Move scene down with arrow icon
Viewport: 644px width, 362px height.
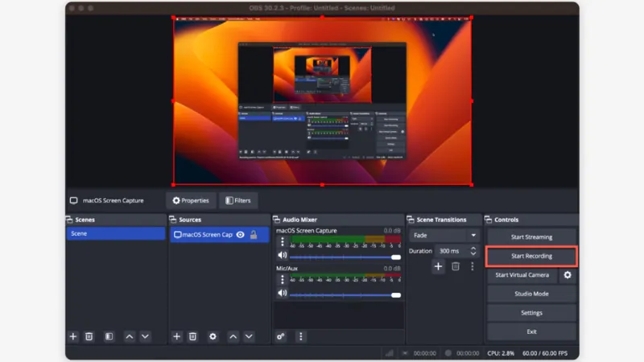point(145,336)
